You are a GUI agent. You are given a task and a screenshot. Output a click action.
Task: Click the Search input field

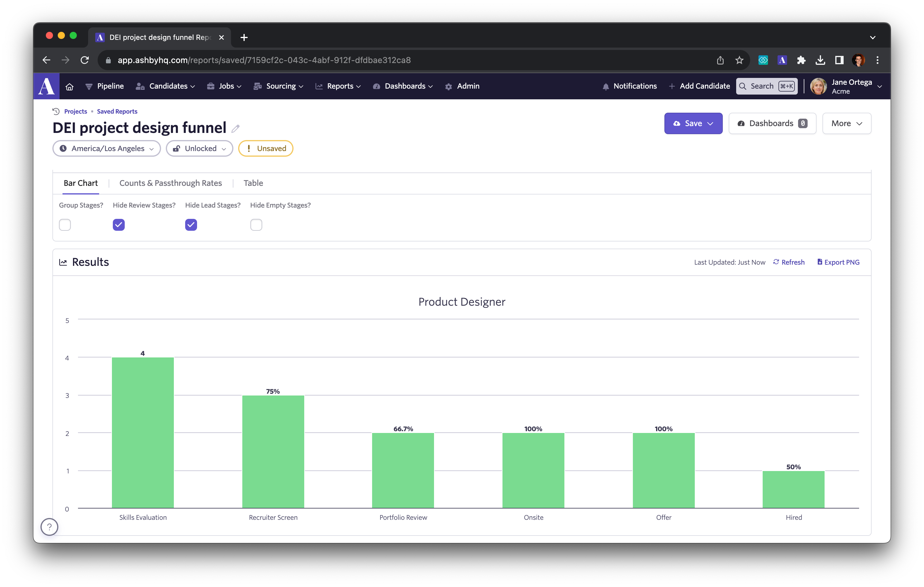tap(761, 86)
